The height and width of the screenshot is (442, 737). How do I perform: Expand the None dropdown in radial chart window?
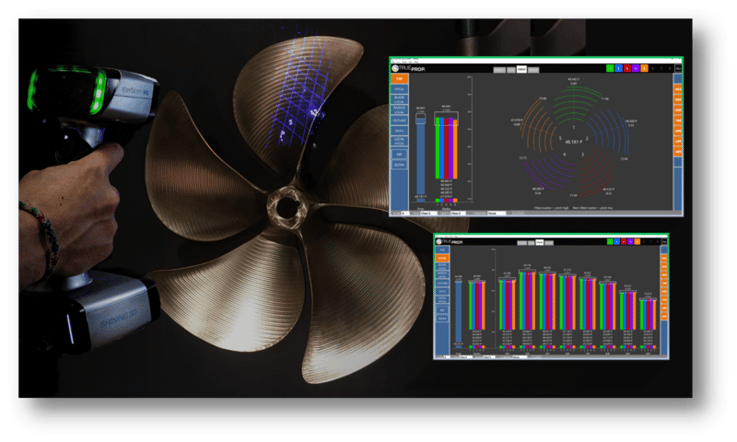[x=497, y=213]
